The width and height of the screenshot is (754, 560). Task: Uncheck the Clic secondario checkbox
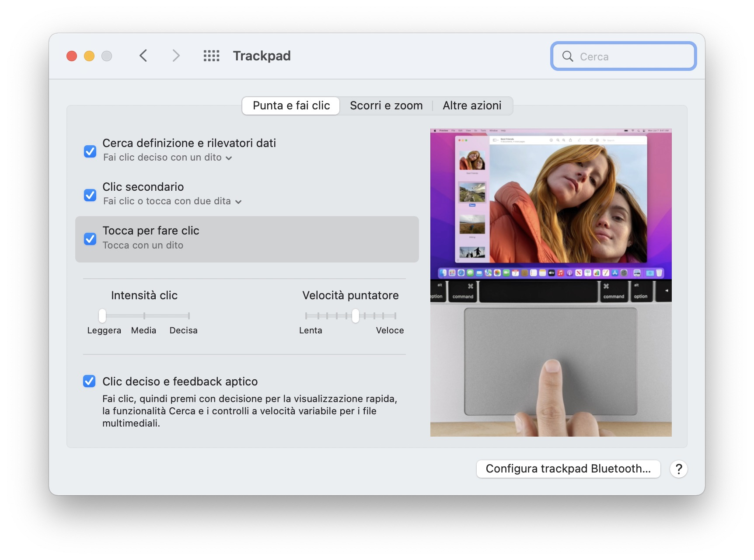(90, 195)
